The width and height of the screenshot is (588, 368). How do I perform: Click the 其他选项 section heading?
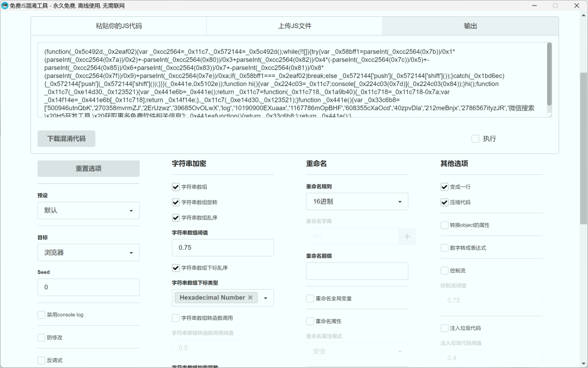click(454, 163)
